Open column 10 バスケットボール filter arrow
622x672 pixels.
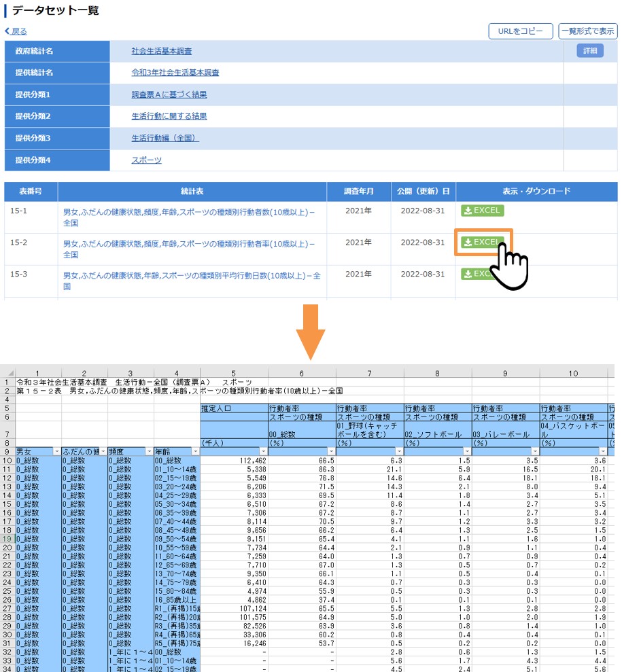coord(603,452)
